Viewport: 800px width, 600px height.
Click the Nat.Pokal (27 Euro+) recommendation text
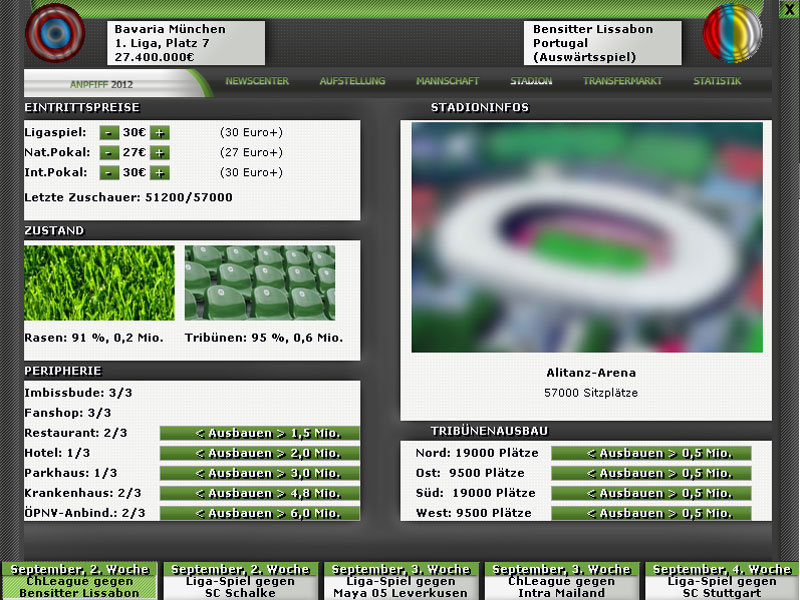(x=252, y=153)
